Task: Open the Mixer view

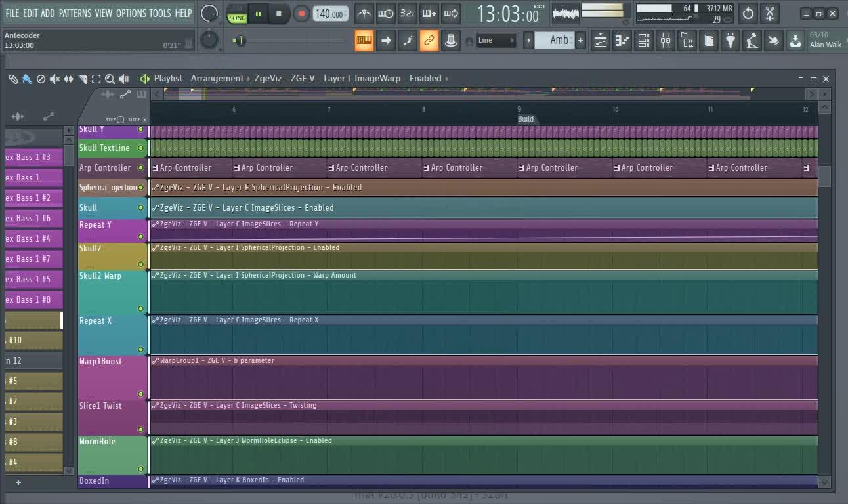Action: tap(666, 41)
